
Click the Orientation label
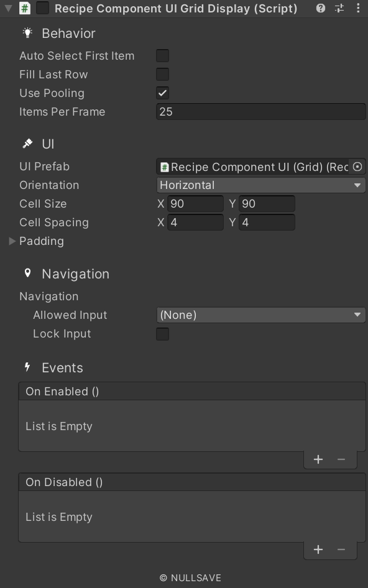point(49,185)
